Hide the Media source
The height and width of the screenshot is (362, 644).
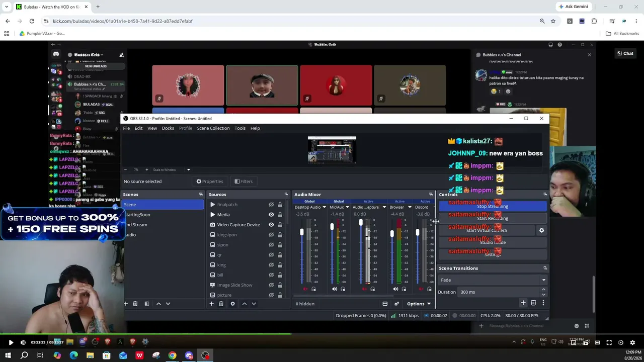[271, 215]
